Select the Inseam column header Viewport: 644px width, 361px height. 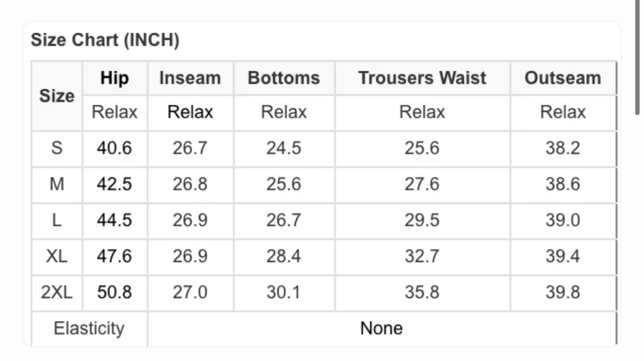pos(190,78)
